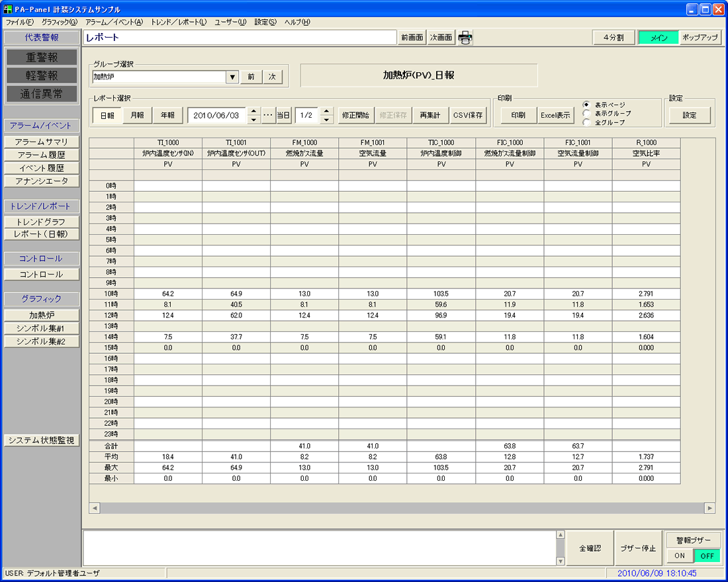Click the 全確認 acknowledge-all button
Image resolution: width=728 pixels, height=582 pixels.
(590, 548)
